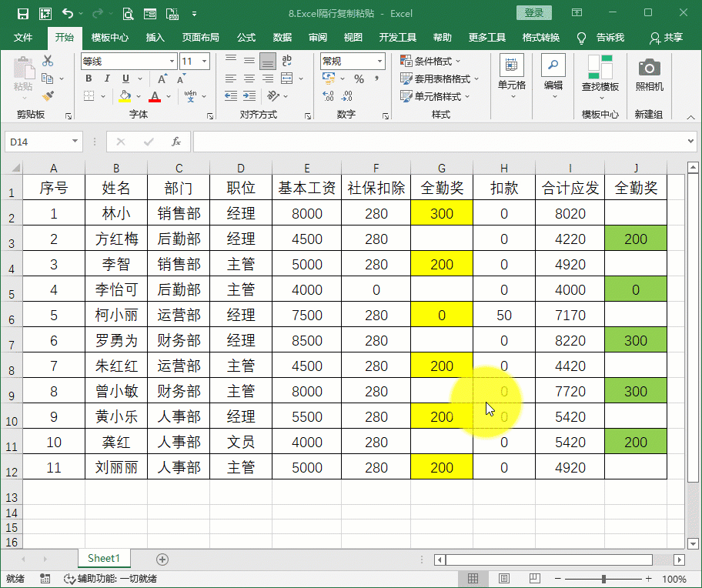The image size is (702, 588).
Task: Collapse the ribbon with the chevron
Action: pyautogui.click(x=690, y=117)
